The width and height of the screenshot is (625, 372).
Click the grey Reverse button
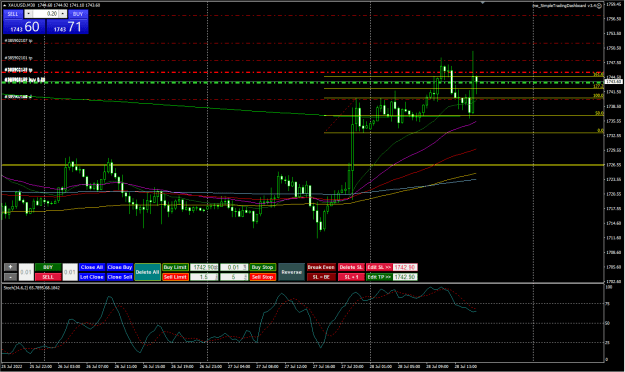[291, 272]
